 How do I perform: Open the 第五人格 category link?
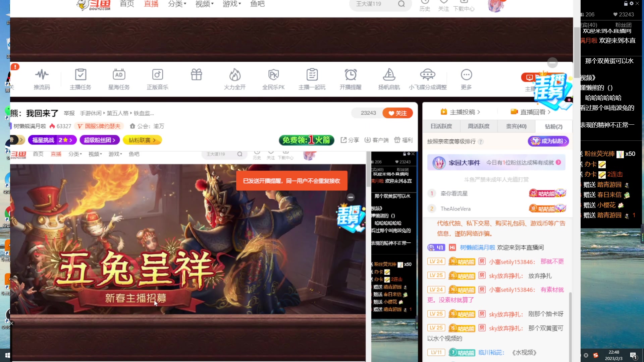117,113
